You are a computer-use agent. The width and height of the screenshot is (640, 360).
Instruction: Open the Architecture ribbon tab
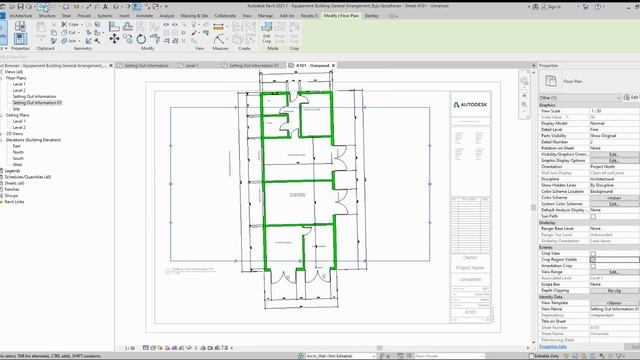click(20, 16)
